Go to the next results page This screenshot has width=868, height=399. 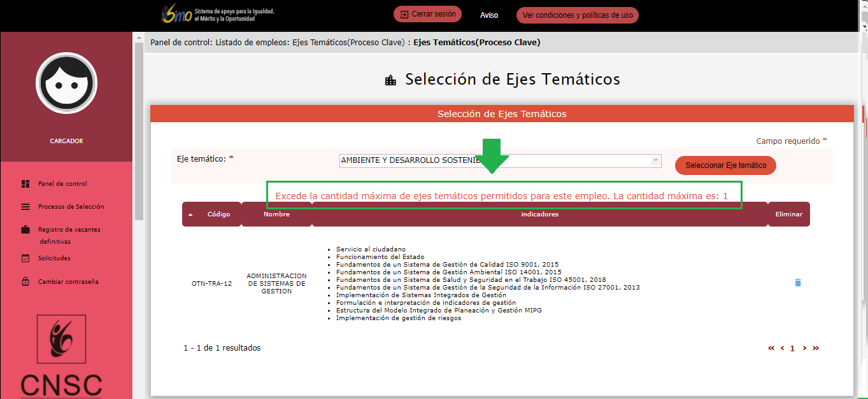(x=804, y=348)
